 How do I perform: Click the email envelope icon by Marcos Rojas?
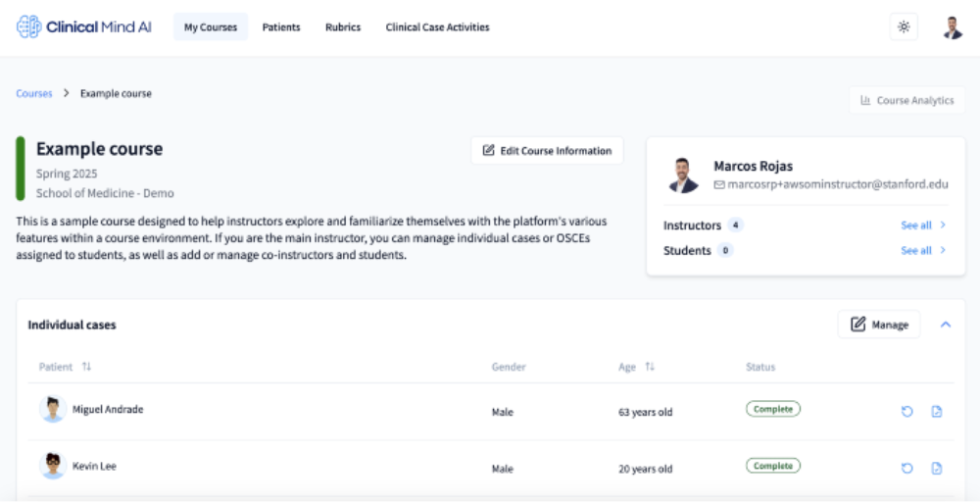coord(719,184)
